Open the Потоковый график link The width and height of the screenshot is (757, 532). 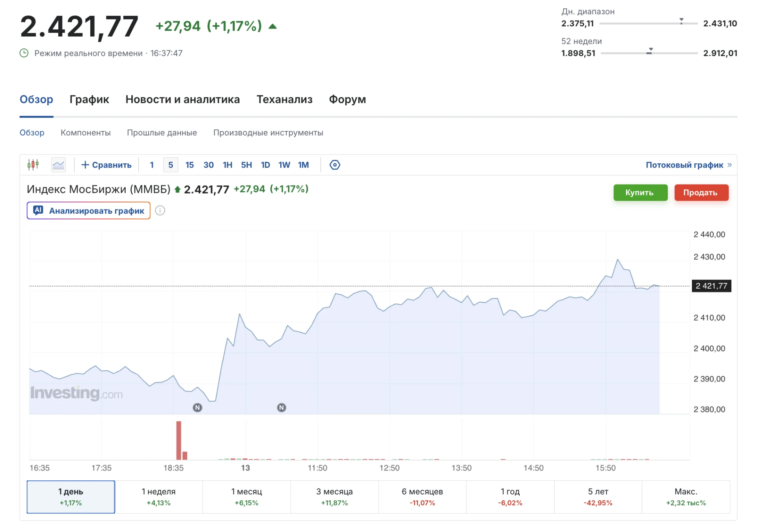[x=689, y=165]
